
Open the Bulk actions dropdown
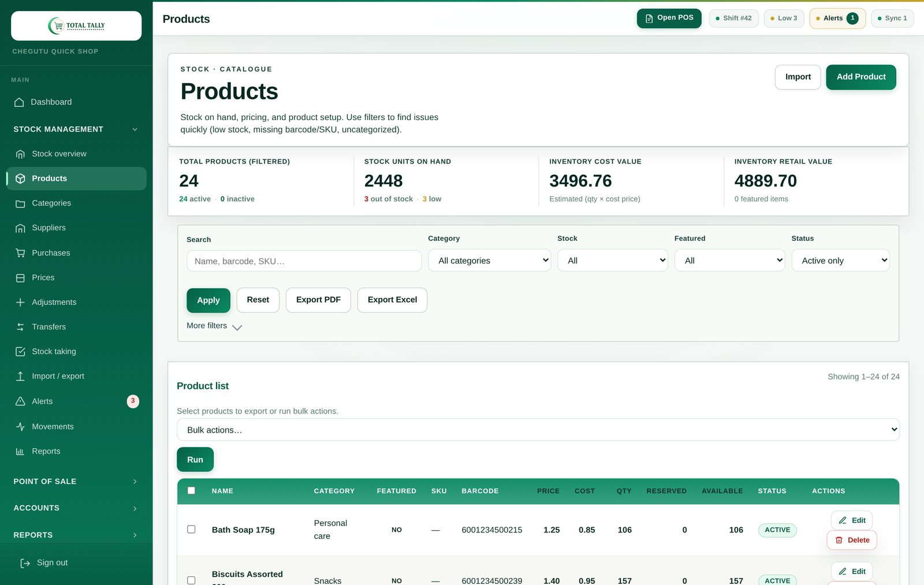click(538, 430)
